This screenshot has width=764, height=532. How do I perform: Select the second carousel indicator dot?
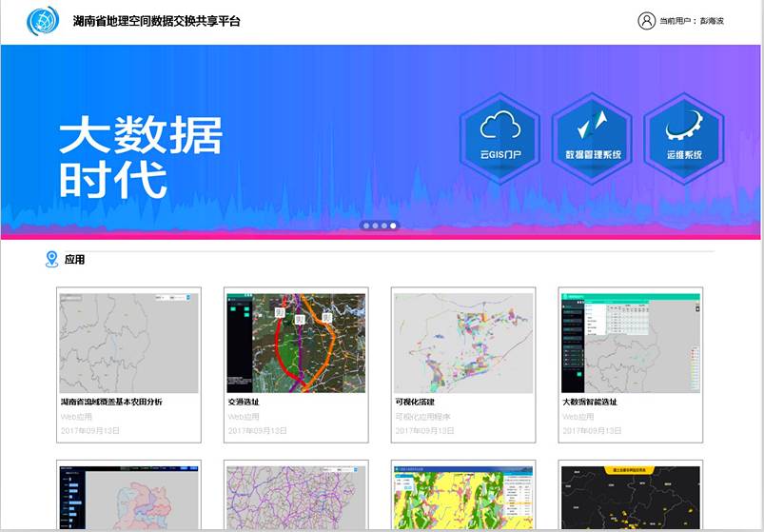click(374, 226)
